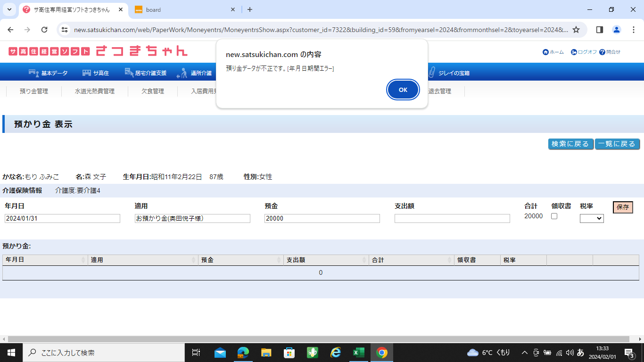Viewport: 644px width, 362px height.
Task: Click the 検索に戻る button
Action: [x=570, y=144]
